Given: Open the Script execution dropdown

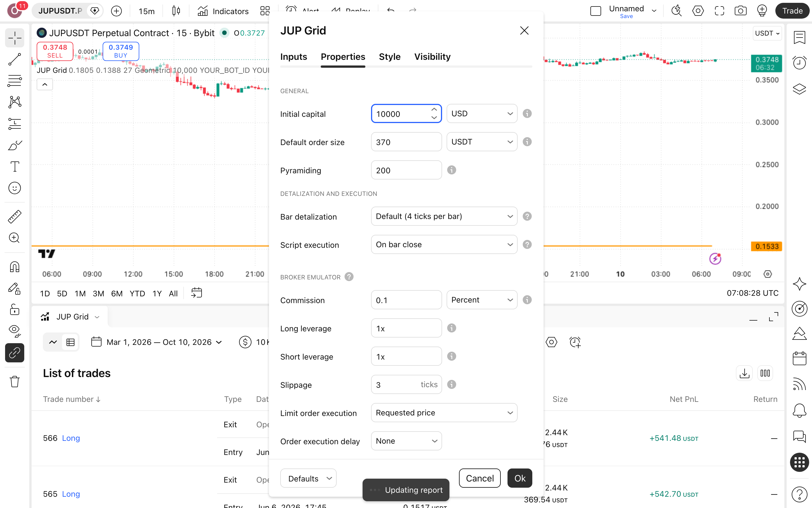Looking at the screenshot, I should [444, 245].
